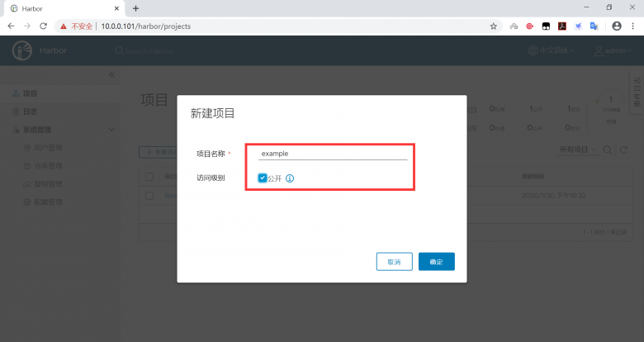The width and height of the screenshot is (644, 342).
Task: Close the Harbor browser tab
Action: point(116,8)
